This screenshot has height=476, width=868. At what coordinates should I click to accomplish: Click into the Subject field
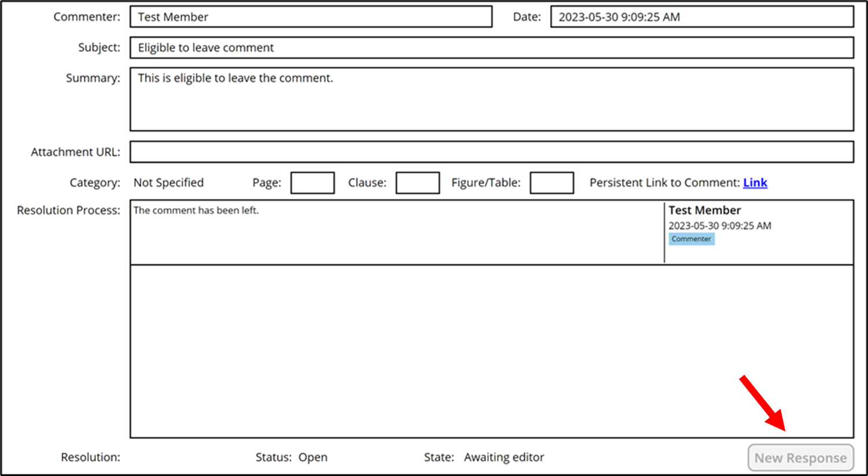click(491, 47)
